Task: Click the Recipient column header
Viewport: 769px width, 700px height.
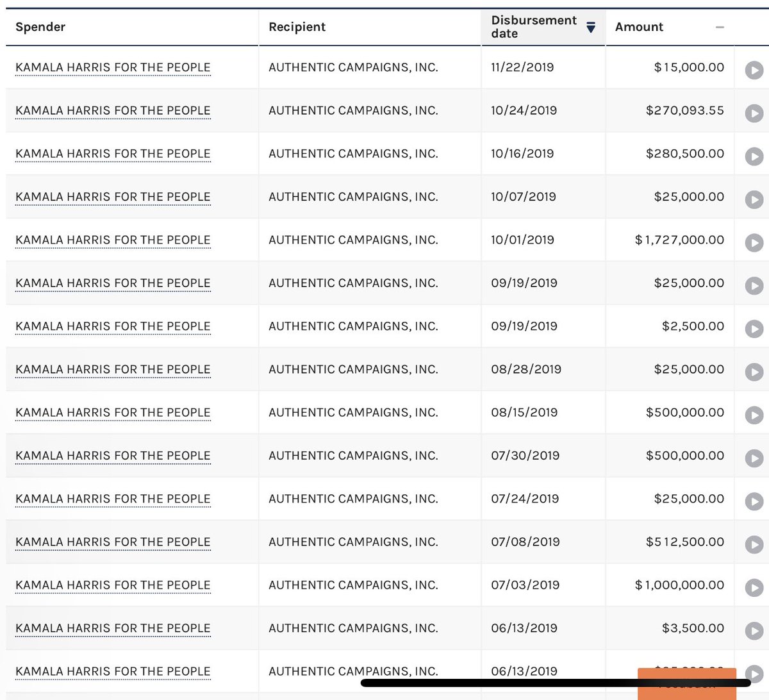Action: click(297, 27)
